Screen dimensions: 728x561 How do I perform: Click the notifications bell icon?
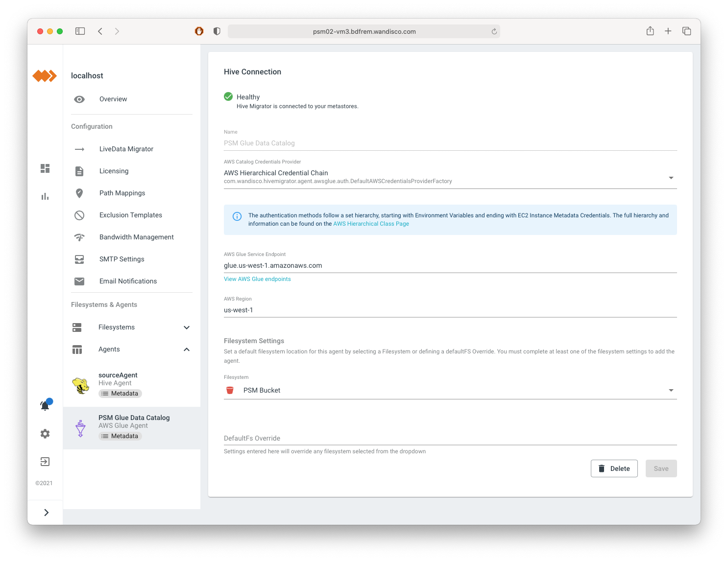pyautogui.click(x=45, y=405)
